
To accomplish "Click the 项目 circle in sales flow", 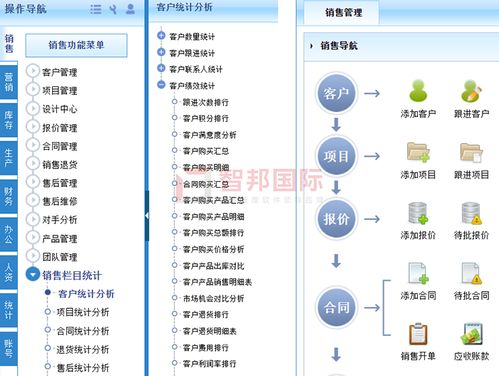I will [x=336, y=156].
